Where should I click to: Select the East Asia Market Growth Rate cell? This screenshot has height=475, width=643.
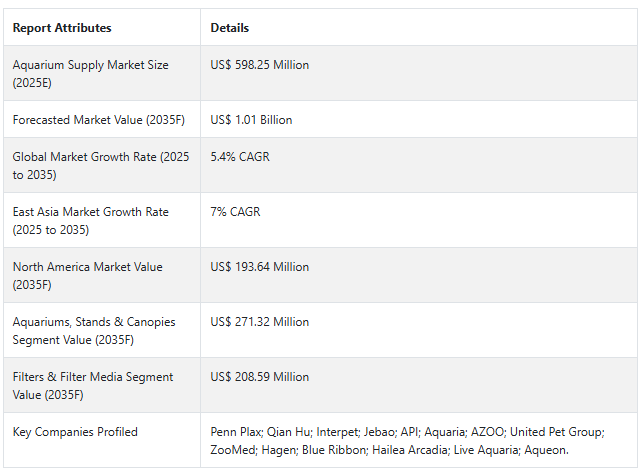pyautogui.click(x=91, y=220)
